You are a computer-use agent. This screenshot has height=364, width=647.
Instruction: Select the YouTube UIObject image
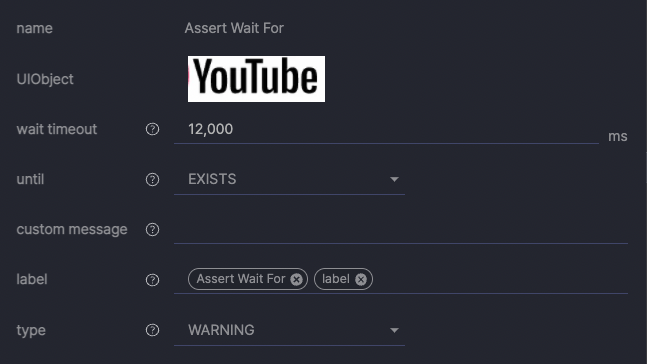(256, 79)
